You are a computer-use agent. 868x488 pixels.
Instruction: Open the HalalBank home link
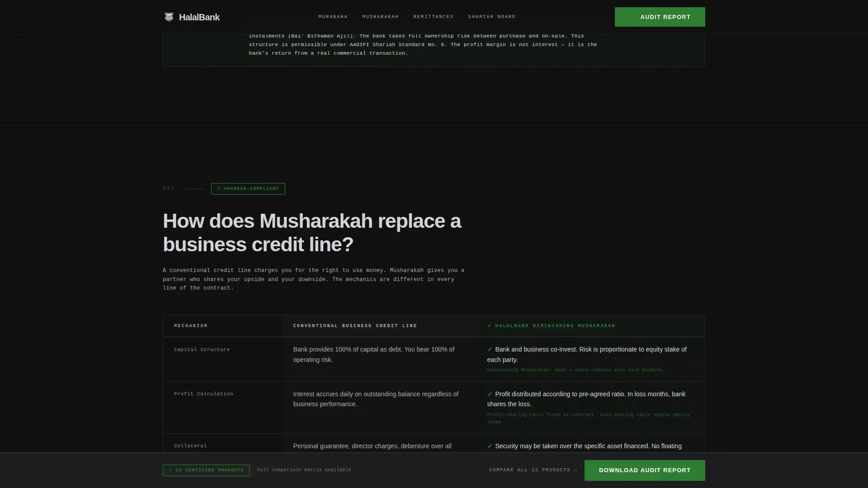[x=192, y=17]
